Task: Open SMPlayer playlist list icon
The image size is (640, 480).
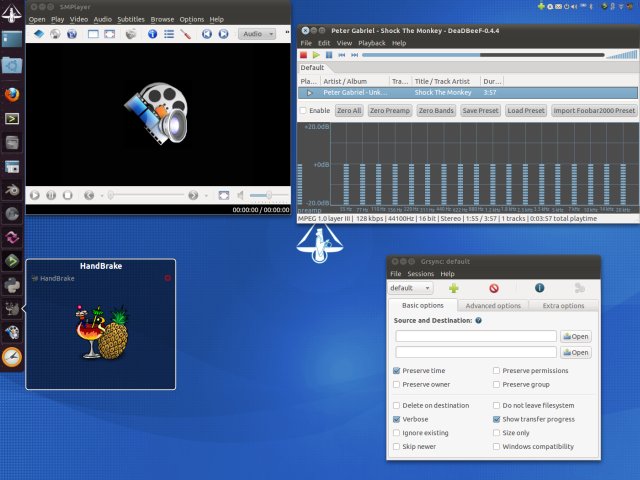Action: coord(170,34)
